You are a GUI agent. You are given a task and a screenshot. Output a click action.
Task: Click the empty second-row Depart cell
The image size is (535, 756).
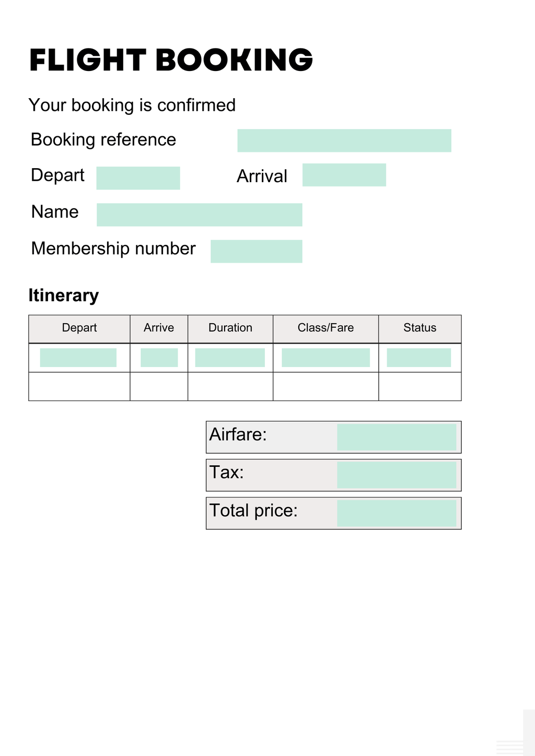point(79,386)
